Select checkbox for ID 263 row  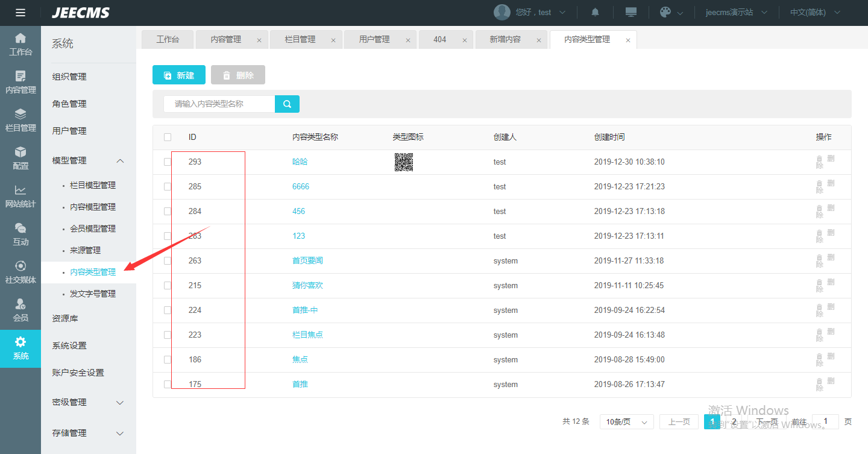168,261
